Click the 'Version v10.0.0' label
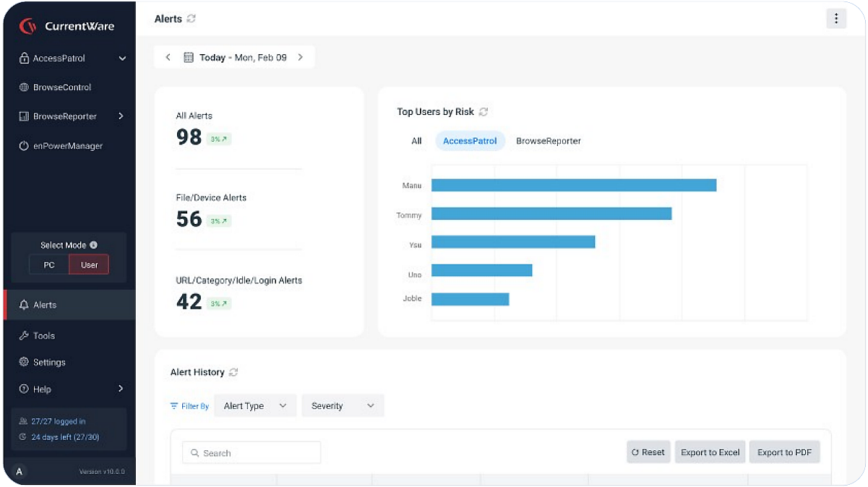The image size is (868, 487). (x=102, y=472)
